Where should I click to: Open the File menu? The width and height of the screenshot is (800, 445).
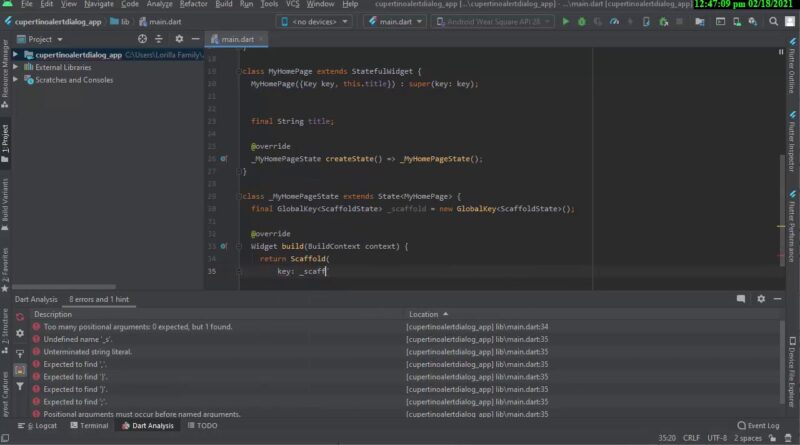tap(26, 4)
